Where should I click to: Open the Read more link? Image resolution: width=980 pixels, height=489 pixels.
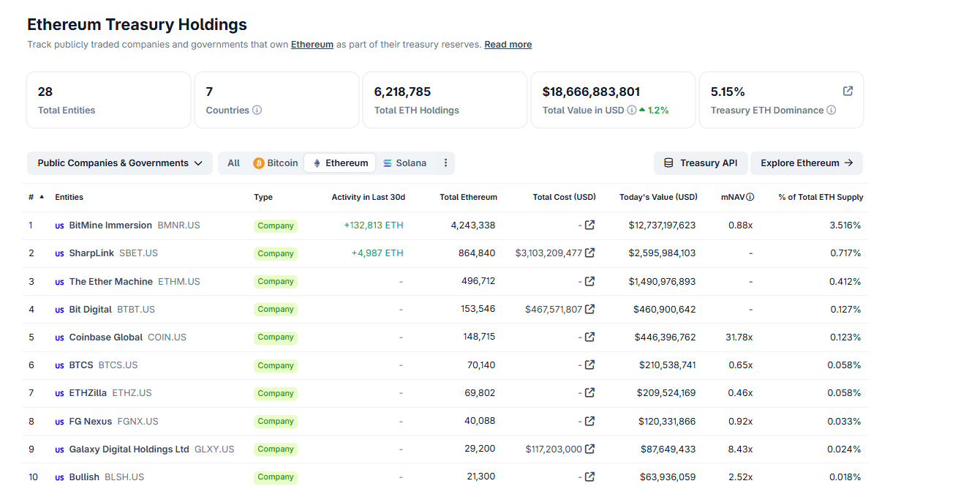tap(508, 44)
